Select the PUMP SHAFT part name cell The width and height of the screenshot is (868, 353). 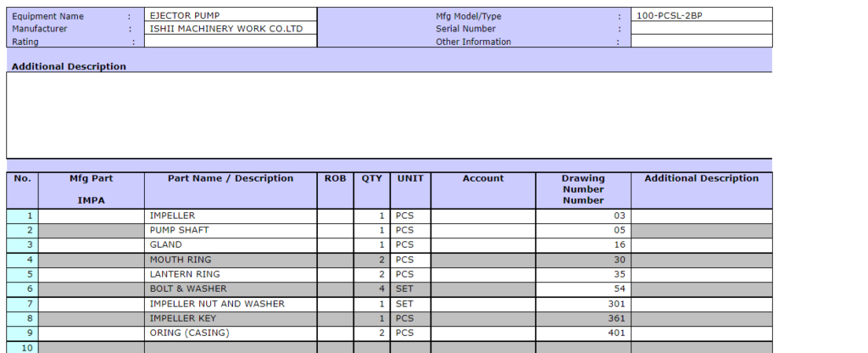coord(231,230)
